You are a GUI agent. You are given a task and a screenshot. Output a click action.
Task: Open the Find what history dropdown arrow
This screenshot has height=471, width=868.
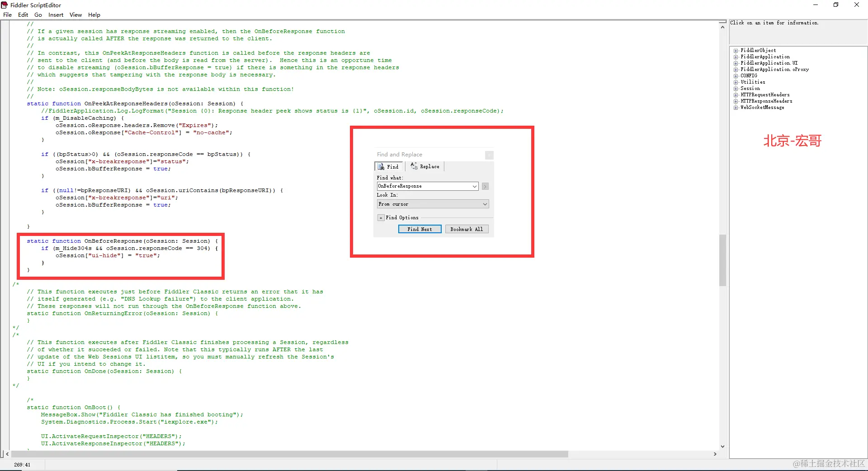pyautogui.click(x=474, y=186)
